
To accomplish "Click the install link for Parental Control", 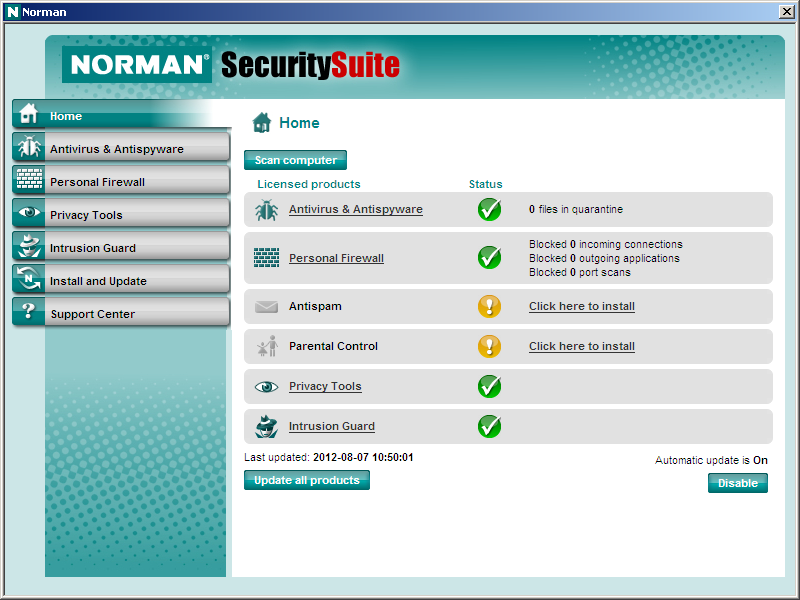I will [x=581, y=347].
